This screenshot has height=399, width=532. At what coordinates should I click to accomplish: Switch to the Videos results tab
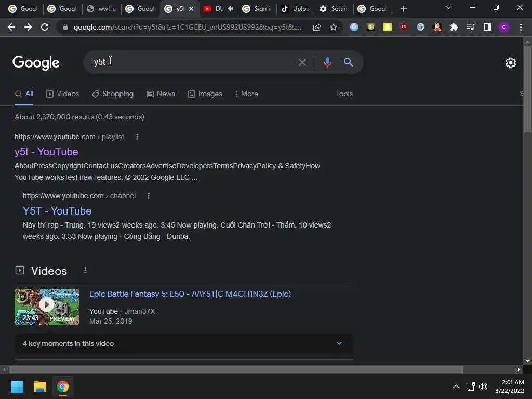click(63, 94)
